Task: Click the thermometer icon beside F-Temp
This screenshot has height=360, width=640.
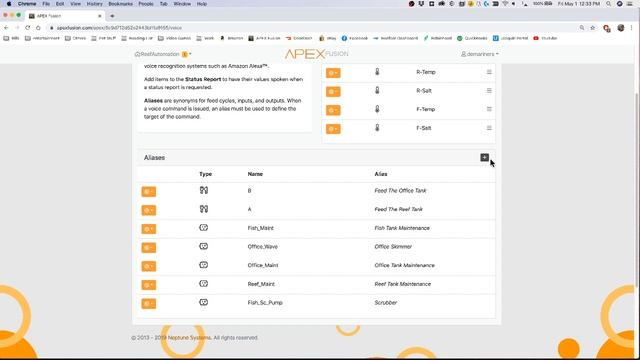Action: [377, 109]
